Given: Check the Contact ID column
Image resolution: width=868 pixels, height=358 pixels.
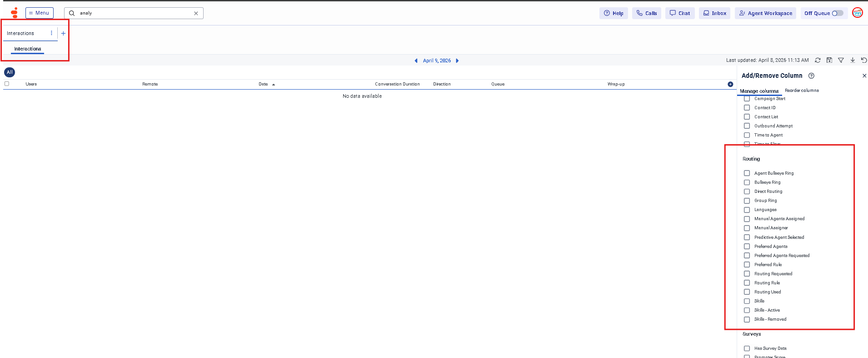Looking at the screenshot, I should (x=747, y=108).
